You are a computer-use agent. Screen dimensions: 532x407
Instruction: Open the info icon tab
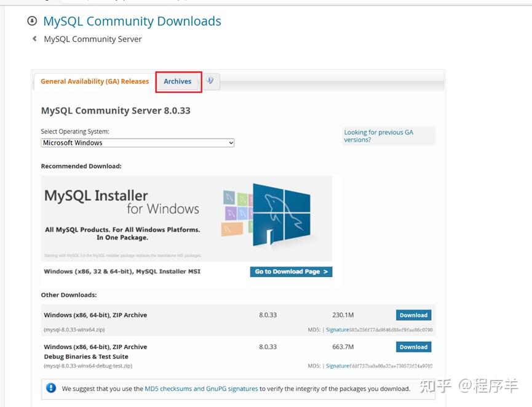click(210, 81)
